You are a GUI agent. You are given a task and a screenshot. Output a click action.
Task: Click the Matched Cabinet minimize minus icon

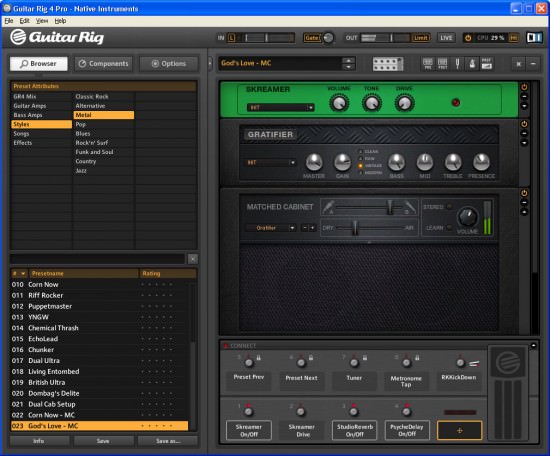(524, 203)
